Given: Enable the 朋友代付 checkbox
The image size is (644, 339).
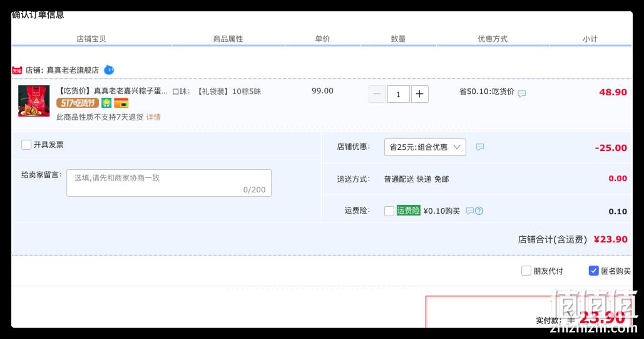Looking at the screenshot, I should tap(526, 271).
